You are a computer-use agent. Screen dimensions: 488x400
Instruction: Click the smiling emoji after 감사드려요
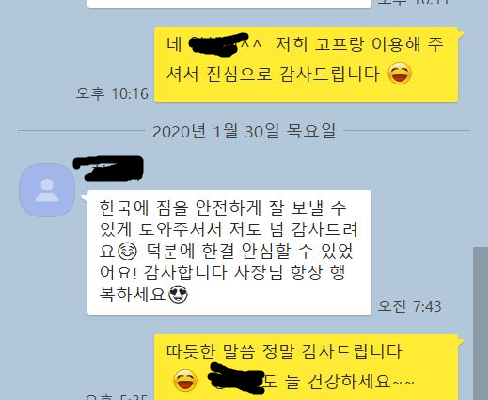(127, 252)
